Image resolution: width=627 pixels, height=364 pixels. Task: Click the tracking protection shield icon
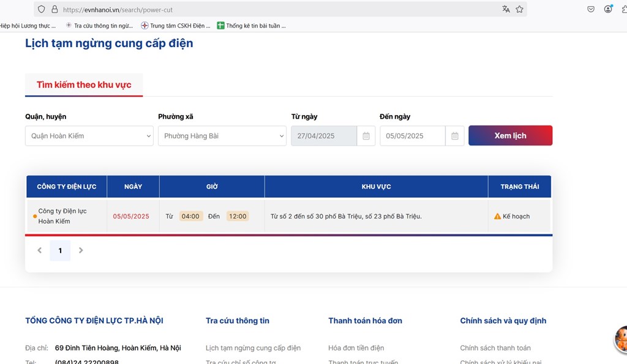(42, 10)
